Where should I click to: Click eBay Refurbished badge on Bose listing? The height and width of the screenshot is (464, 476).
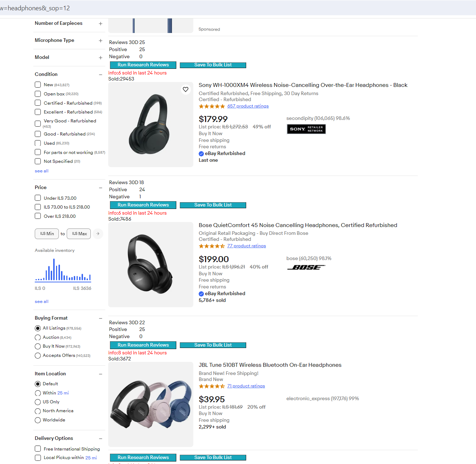pyautogui.click(x=222, y=294)
